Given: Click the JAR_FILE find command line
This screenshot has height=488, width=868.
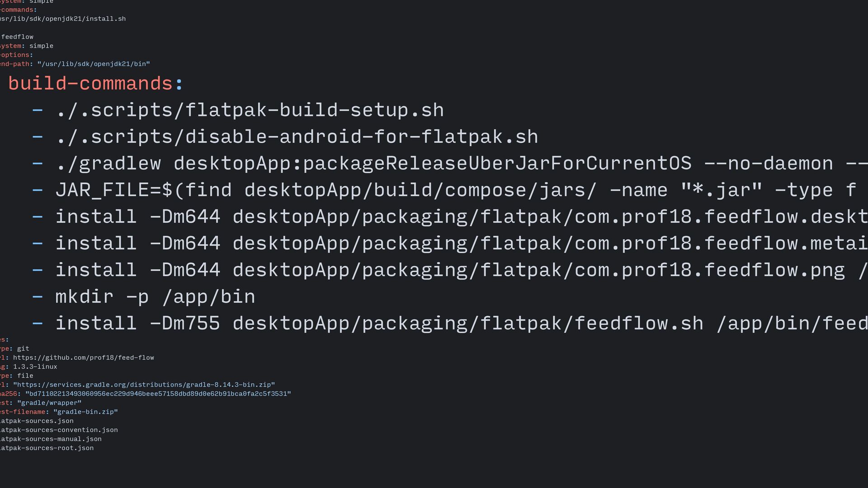Looking at the screenshot, I should 462,190.
